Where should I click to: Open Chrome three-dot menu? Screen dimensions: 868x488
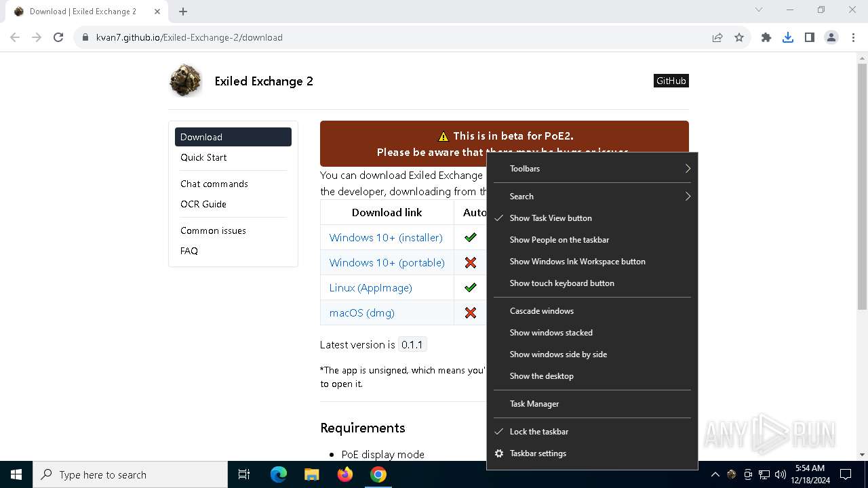pos(853,37)
